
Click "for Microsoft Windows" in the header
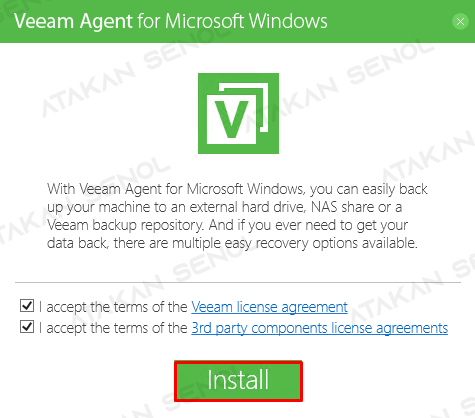[232, 21]
